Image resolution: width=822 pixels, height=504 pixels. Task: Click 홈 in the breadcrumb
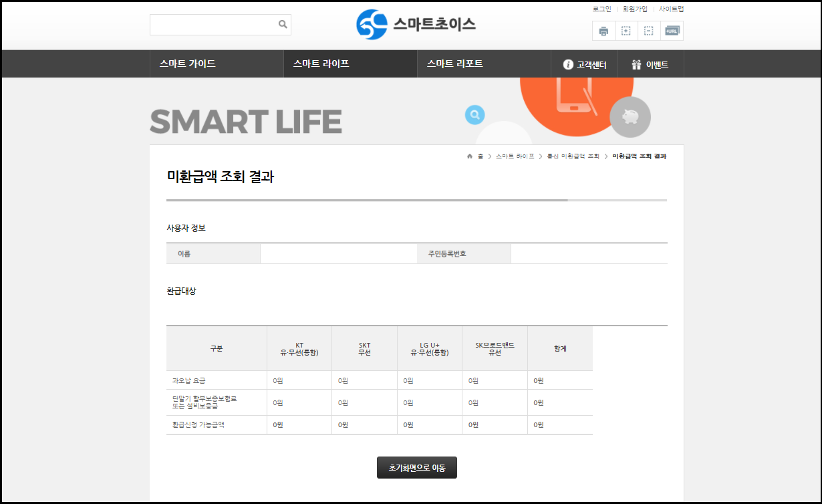click(x=481, y=156)
